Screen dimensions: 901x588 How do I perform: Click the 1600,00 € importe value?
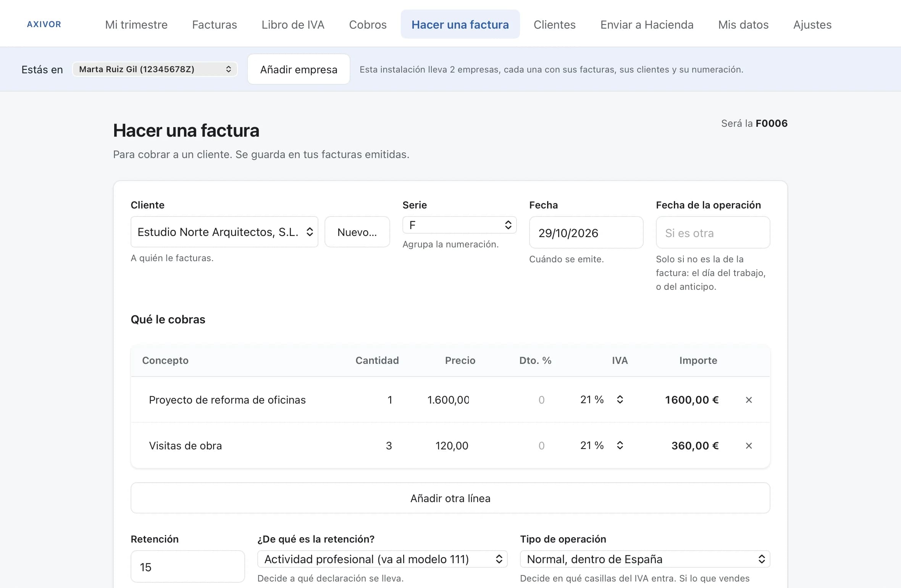(x=692, y=400)
